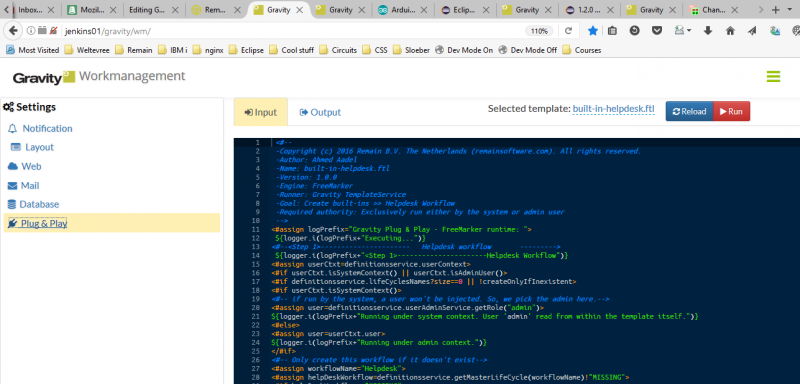Close the active Gravity tab
This screenshot has height=384, width=800.
(x=299, y=10)
